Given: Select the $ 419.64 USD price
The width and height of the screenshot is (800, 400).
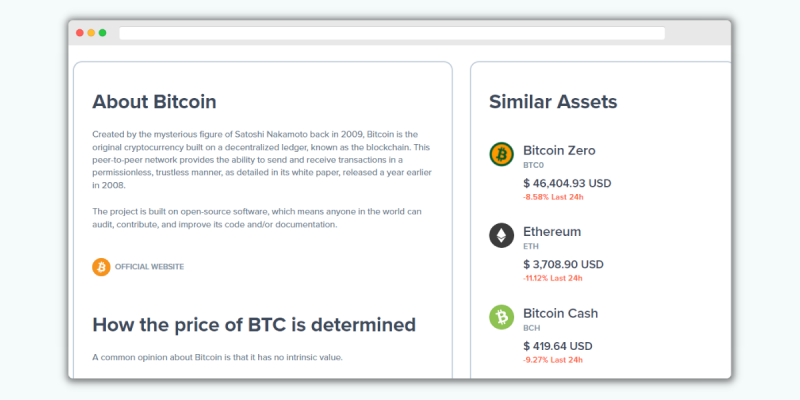Looking at the screenshot, I should click(x=558, y=346).
